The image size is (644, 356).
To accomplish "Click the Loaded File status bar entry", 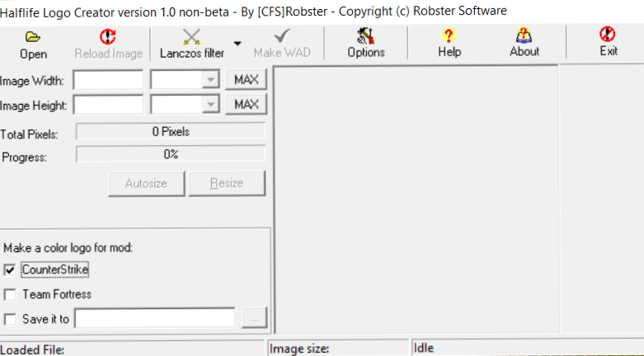I will 131,349.
